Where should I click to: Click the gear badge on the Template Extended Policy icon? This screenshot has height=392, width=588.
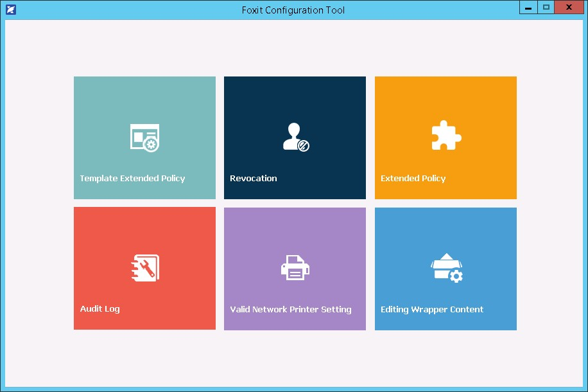(152, 144)
